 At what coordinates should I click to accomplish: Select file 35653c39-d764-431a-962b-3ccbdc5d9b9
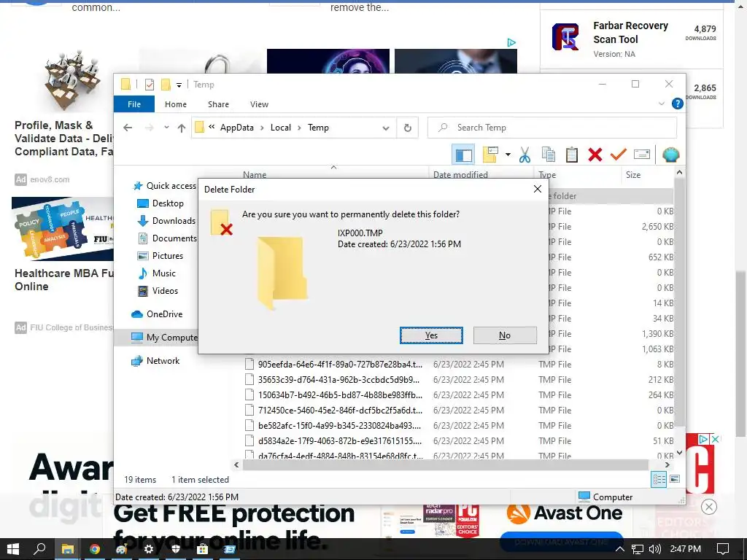[338, 379]
